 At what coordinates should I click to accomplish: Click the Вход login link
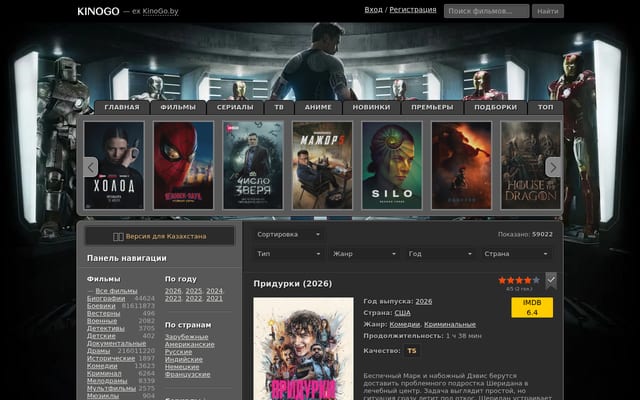click(x=373, y=10)
